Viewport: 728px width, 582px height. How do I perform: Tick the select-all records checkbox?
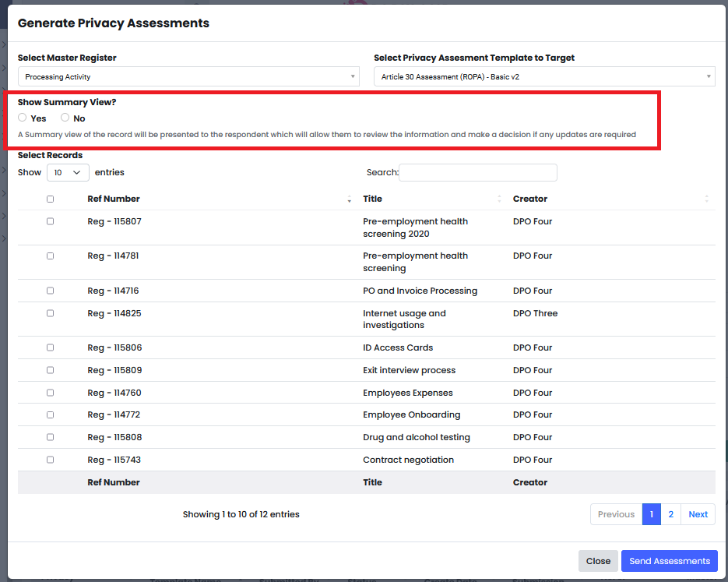(x=51, y=199)
